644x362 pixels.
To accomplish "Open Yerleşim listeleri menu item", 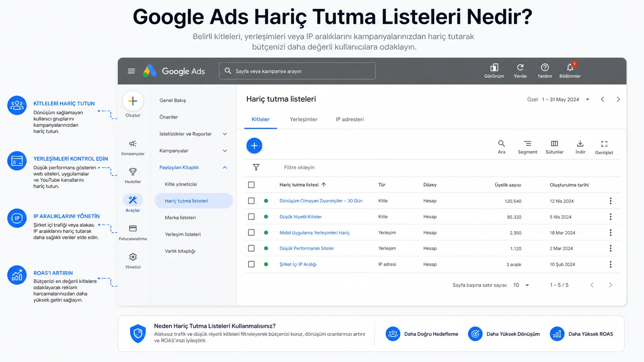I will [183, 234].
